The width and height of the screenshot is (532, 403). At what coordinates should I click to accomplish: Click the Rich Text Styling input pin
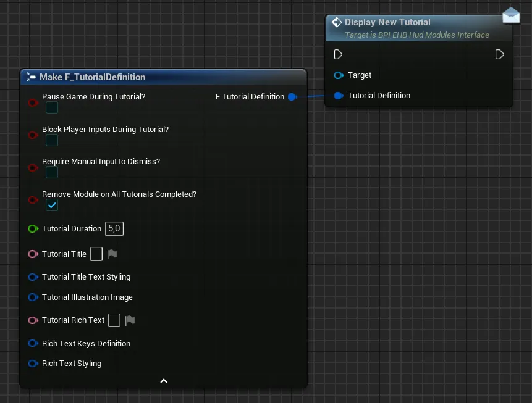pos(33,364)
